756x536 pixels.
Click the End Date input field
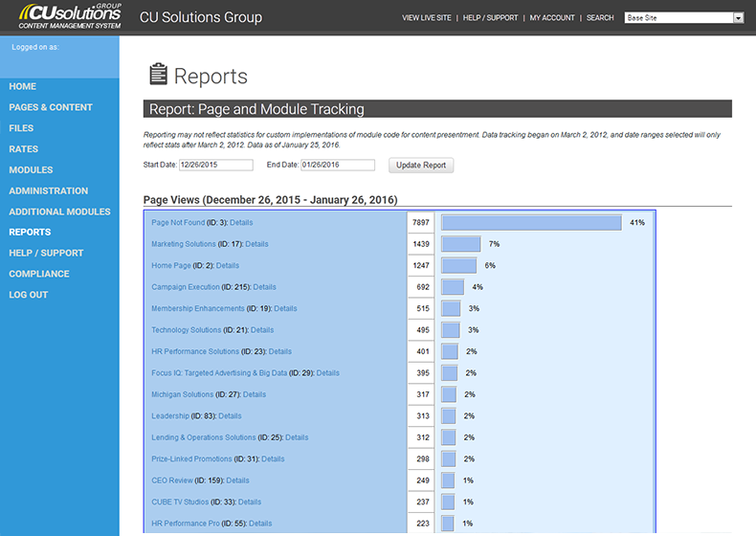[x=338, y=165]
